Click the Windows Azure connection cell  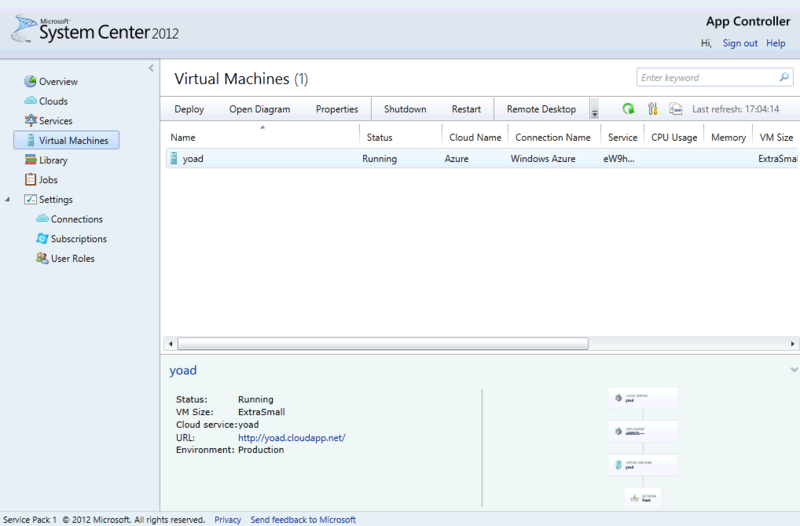(543, 159)
